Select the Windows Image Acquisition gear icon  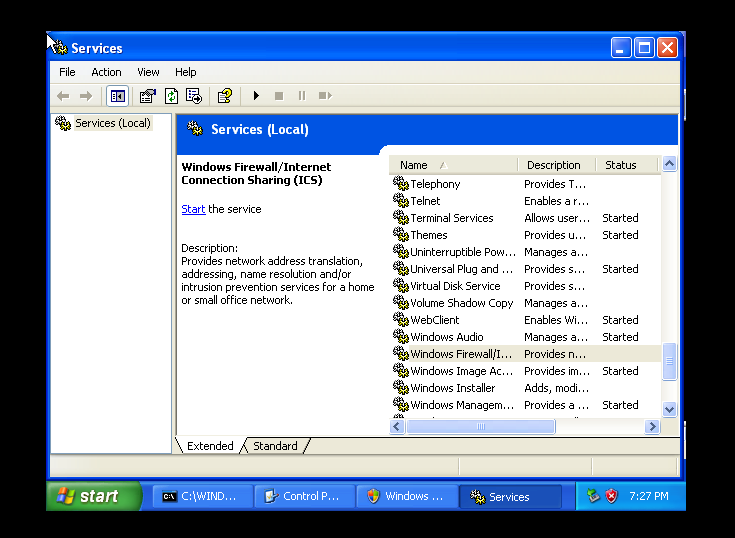(x=401, y=371)
